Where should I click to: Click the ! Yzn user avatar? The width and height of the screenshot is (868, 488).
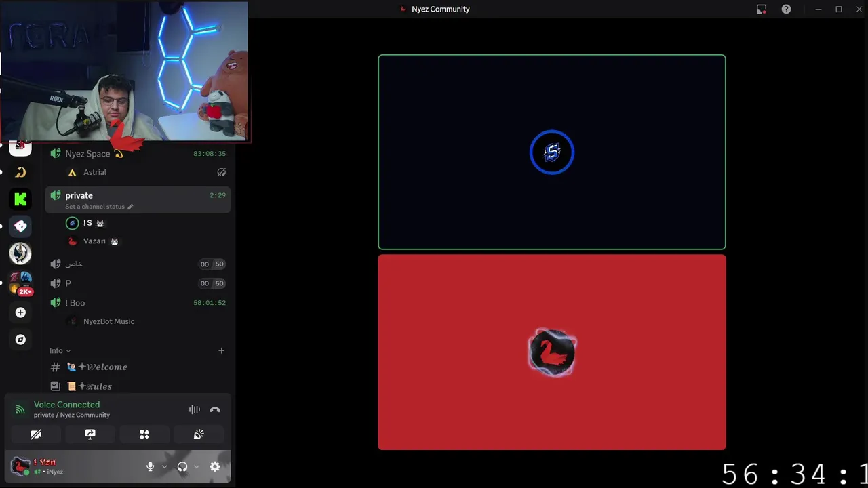click(x=20, y=466)
